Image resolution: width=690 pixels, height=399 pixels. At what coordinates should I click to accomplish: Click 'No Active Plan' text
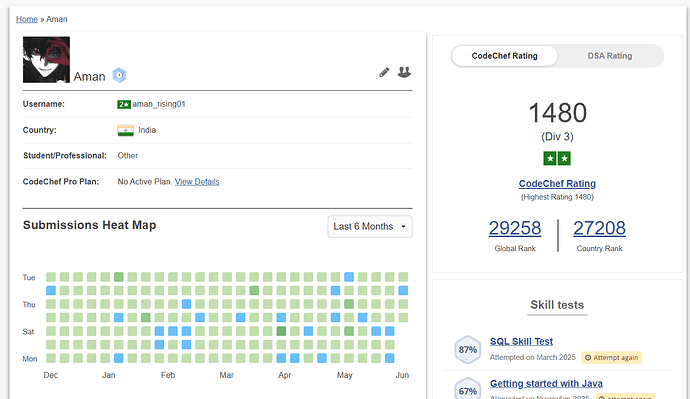click(x=144, y=182)
